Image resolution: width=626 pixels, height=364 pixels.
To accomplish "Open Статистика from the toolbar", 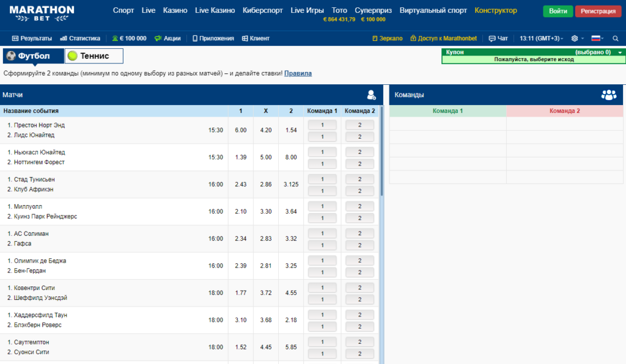I will tap(80, 38).
